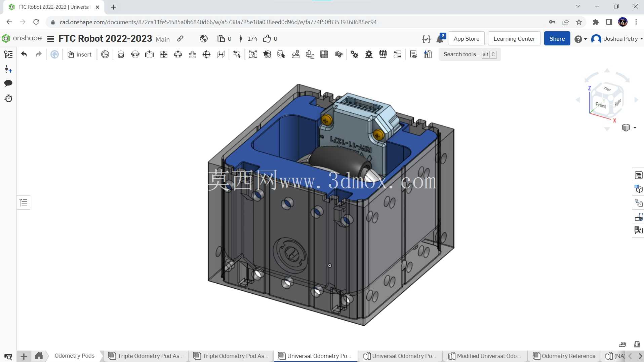Click the globe public document icon
644x362 pixels.
coord(204,39)
